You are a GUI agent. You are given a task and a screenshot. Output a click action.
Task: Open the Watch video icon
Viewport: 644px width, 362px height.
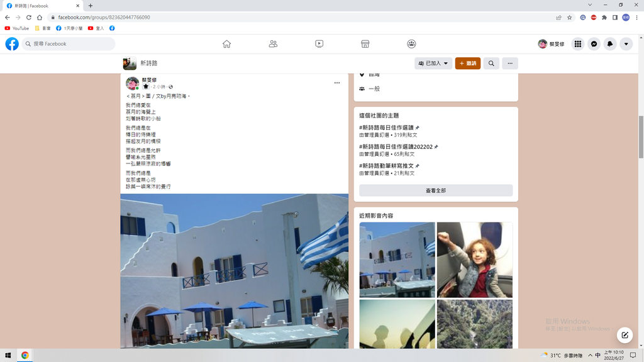pyautogui.click(x=319, y=44)
